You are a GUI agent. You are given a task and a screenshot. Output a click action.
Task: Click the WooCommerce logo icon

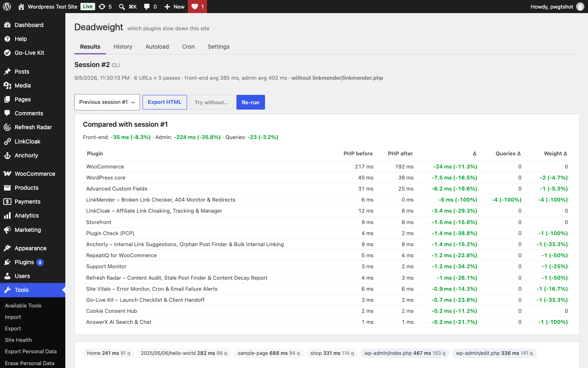click(x=7, y=174)
